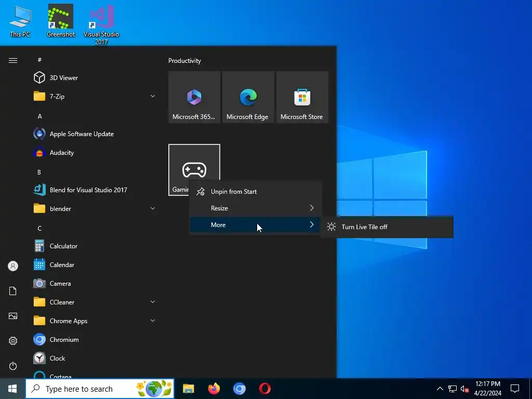The height and width of the screenshot is (399, 532).
Task: Click the taskbar search box
Action: (x=100, y=389)
